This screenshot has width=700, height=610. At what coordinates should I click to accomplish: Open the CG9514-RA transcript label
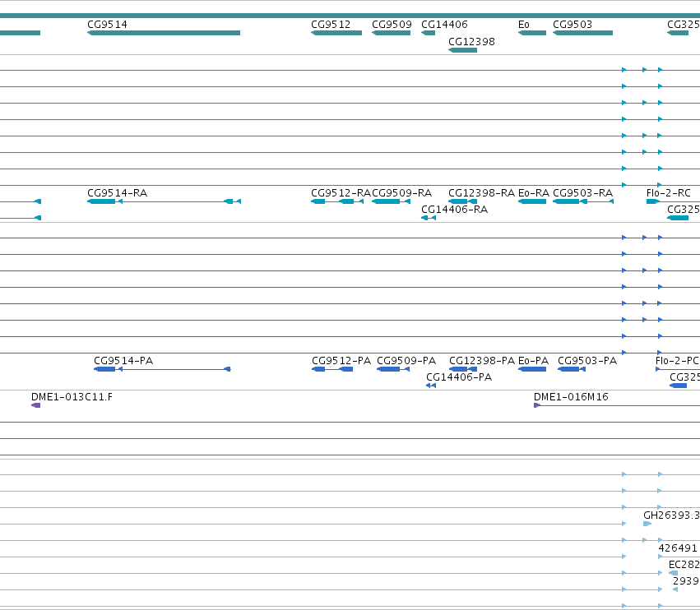coord(118,193)
